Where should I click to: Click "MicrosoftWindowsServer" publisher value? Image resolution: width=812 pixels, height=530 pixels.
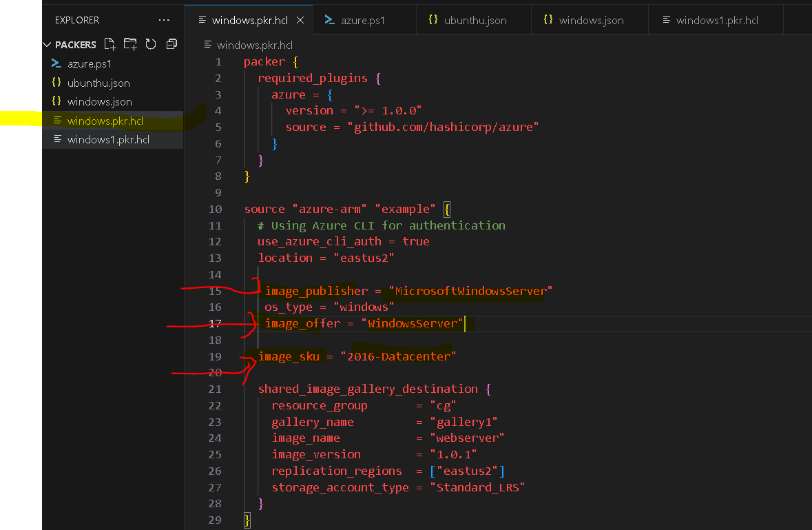[470, 291]
